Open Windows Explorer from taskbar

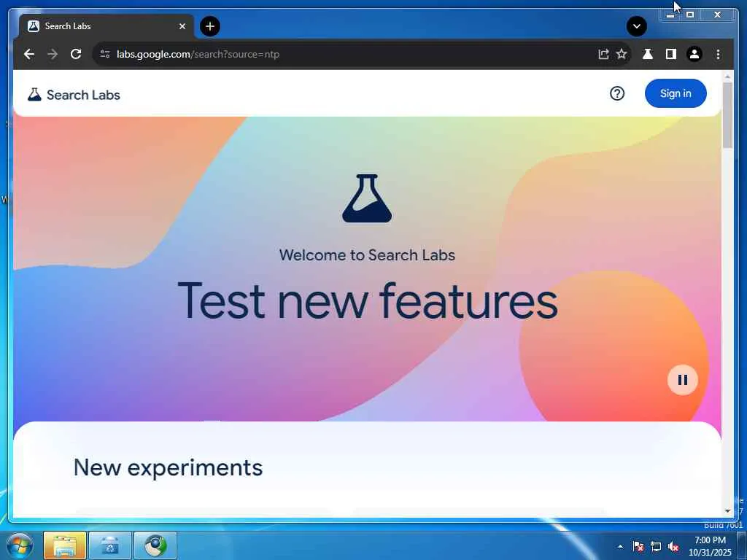[x=65, y=545]
